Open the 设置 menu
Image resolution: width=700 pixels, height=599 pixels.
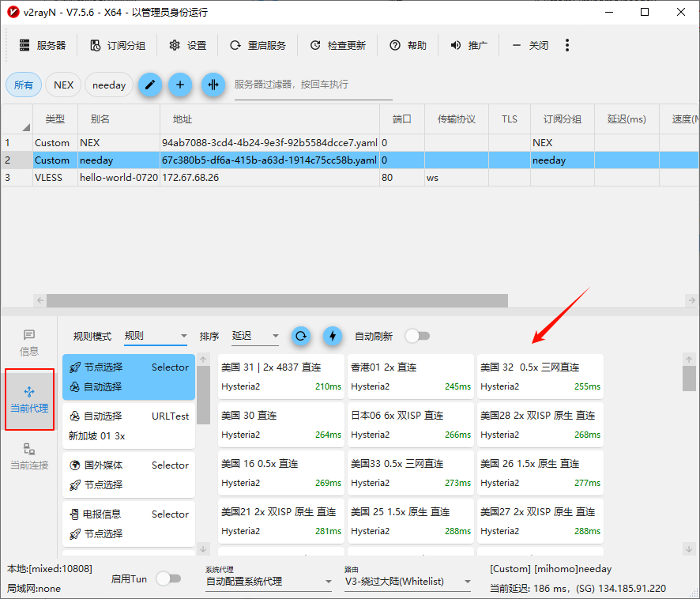point(187,45)
